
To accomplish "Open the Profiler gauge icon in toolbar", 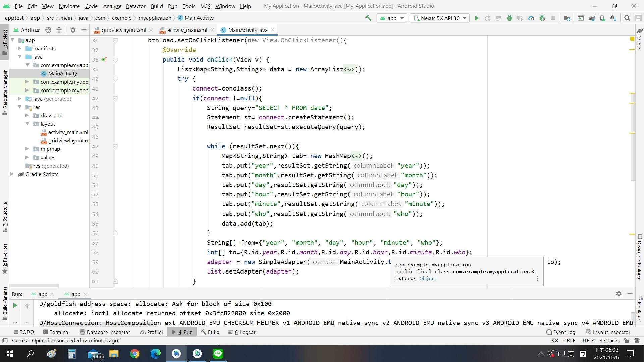I will (x=531, y=18).
